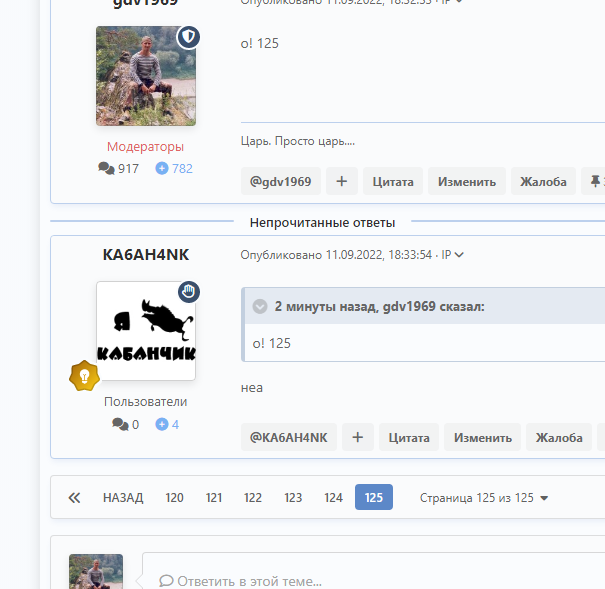Collapse the quote from gdv1969
This screenshot has width=605, height=589.
tap(260, 307)
